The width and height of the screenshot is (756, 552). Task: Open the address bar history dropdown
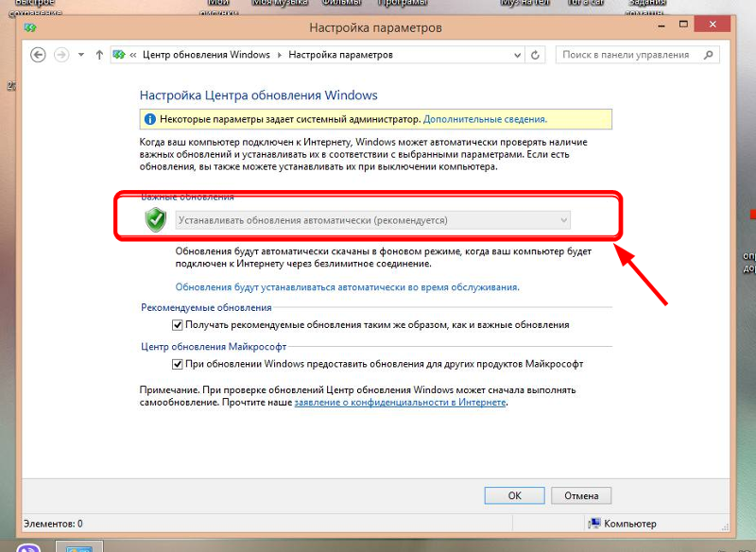tap(517, 55)
